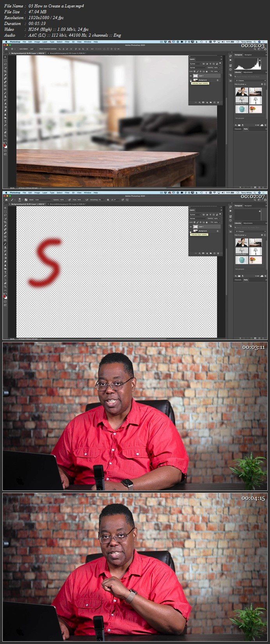Select the Move tool in the table screenshot
Viewport: 270px width, 644px height.
click(5, 57)
